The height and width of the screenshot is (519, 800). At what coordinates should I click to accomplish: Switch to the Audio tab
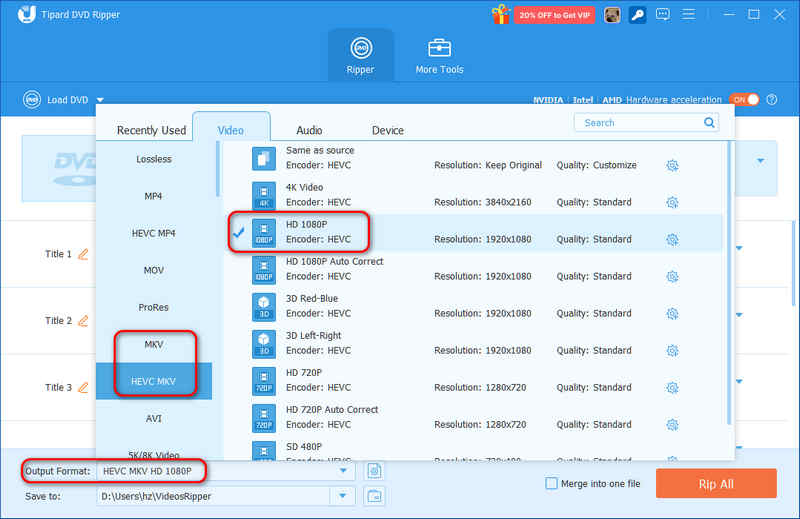309,131
